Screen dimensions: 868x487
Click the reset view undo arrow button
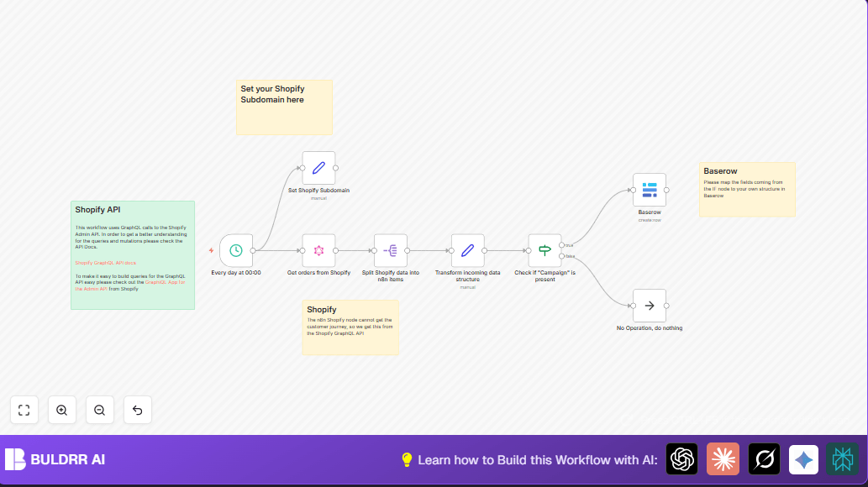(137, 410)
